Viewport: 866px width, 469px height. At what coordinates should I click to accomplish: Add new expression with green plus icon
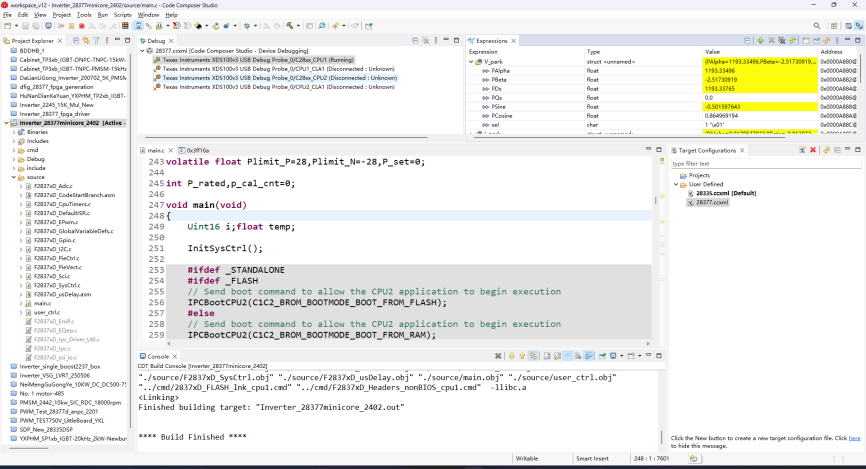click(761, 40)
